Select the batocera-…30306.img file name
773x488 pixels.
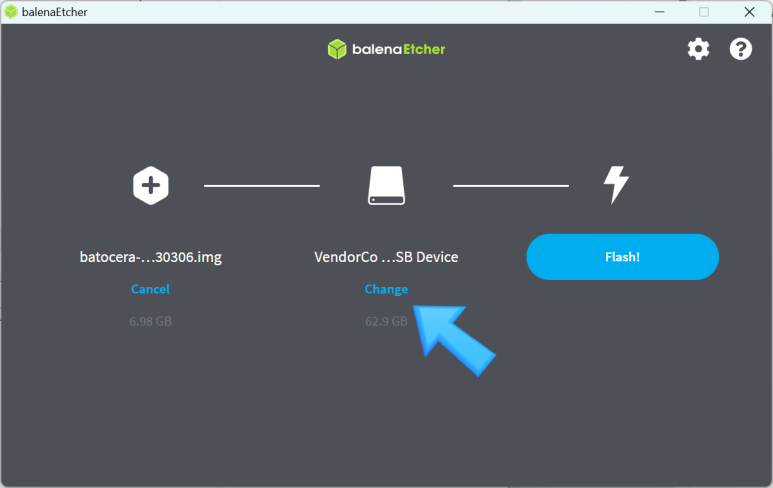(x=151, y=257)
